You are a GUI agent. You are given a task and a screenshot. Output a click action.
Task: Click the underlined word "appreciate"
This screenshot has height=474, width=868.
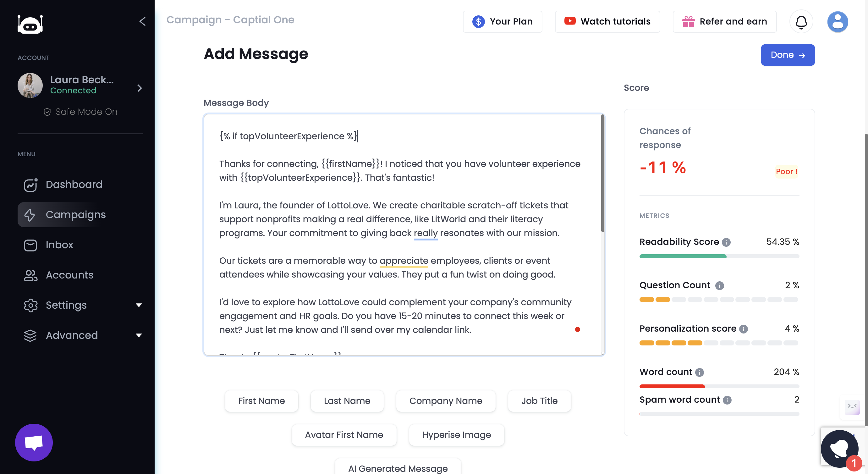pos(404,261)
